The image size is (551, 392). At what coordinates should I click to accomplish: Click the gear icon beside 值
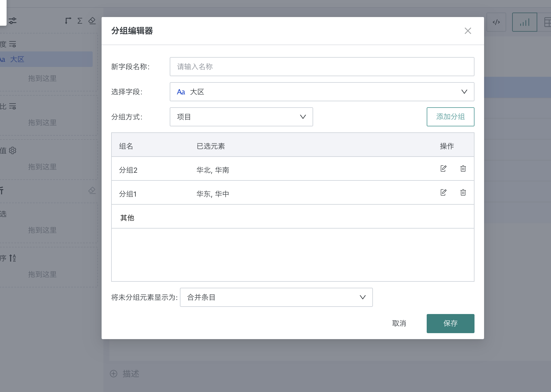click(x=13, y=150)
